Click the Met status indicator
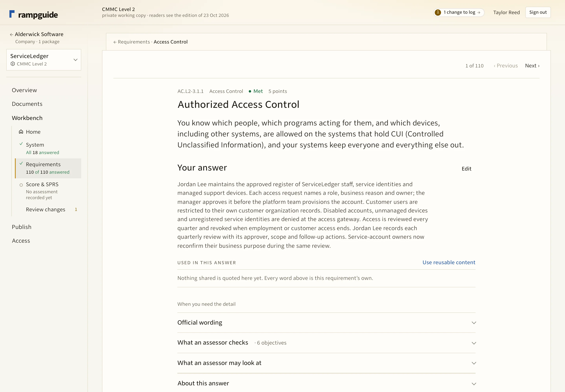The image size is (565, 392). point(256,91)
